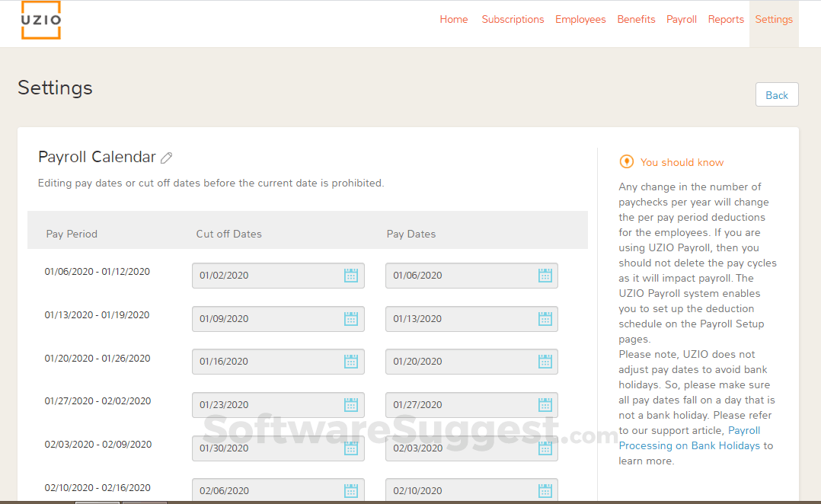
Task: Select pay period 01/13/2020 - 01/19/2020
Action: 97,315
